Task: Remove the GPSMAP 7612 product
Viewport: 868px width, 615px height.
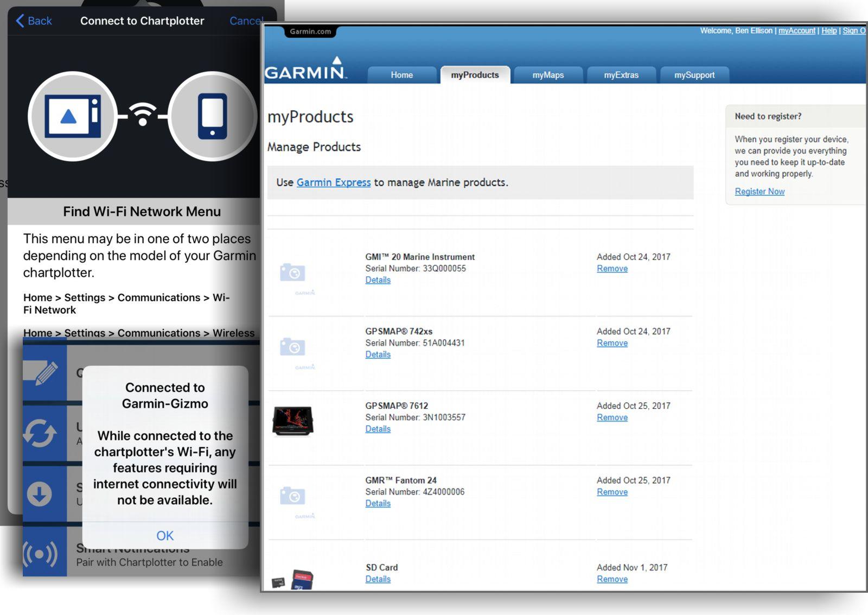Action: (x=612, y=417)
